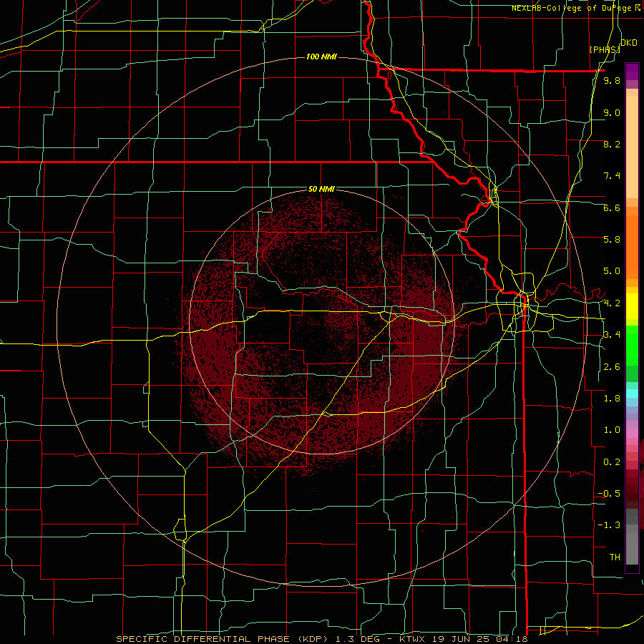Click the 0.2 value on color scale
Screen dimensions: 644x644
[612, 462]
